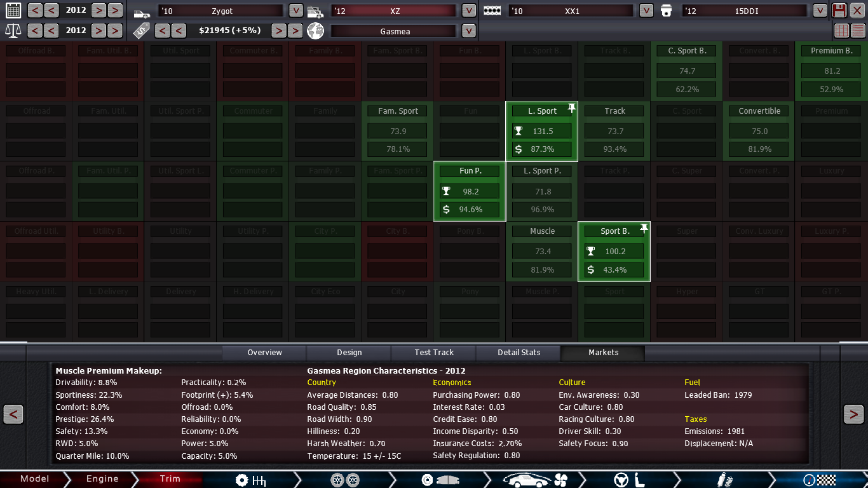Click the Purchasing Power: 0.80 entry
The width and height of the screenshot is (868, 488).
477,395
